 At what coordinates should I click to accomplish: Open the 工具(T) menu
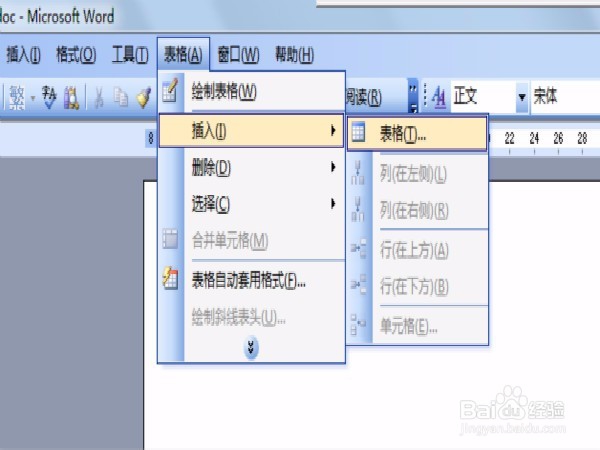point(130,54)
